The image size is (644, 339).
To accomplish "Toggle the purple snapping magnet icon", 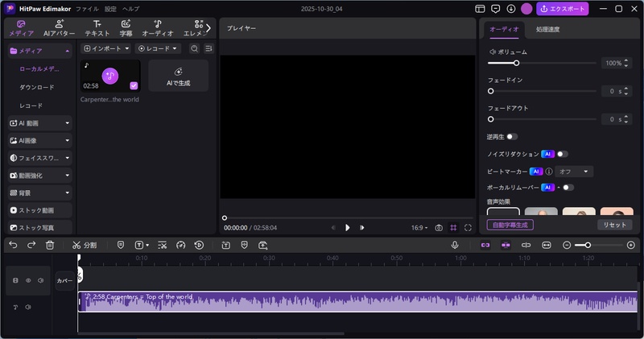I will (x=506, y=246).
